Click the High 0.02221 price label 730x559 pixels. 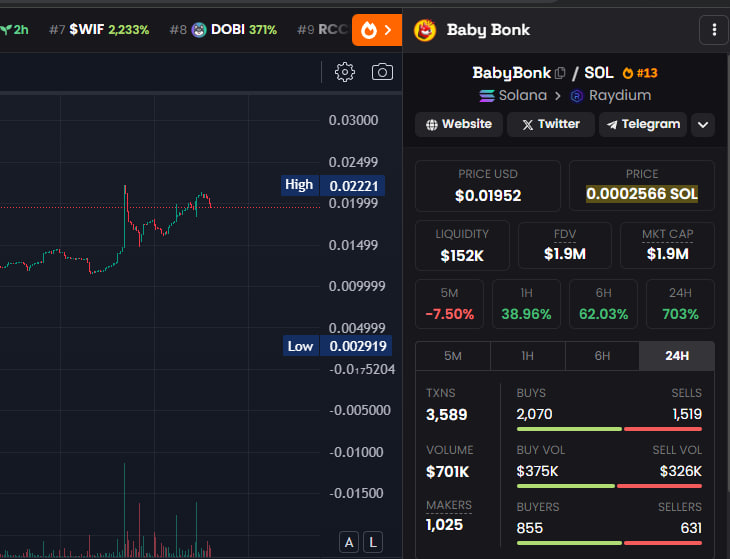[333, 185]
